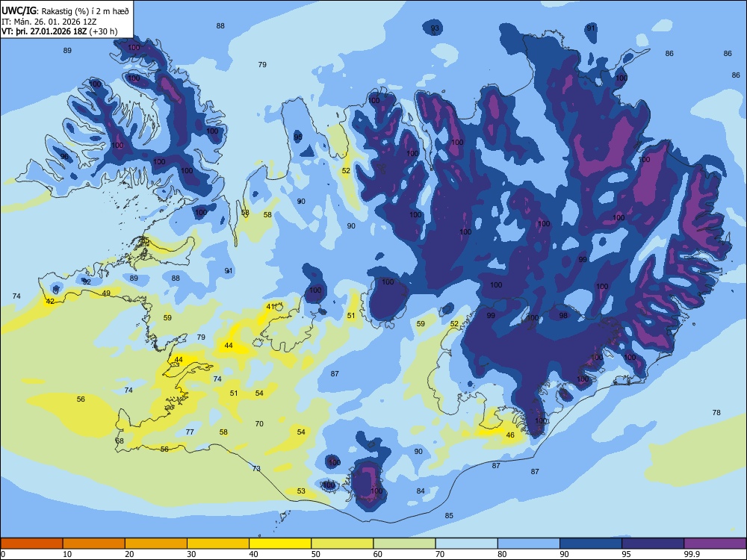Click the map value '49' on the map
The width and height of the screenshot is (747, 560).
pyautogui.click(x=106, y=293)
